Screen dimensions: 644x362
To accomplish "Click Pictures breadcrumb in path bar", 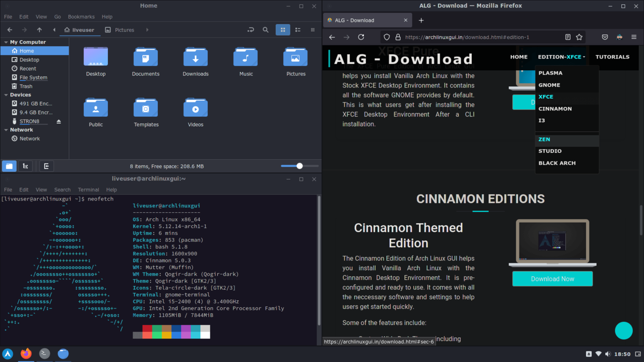I will [120, 30].
